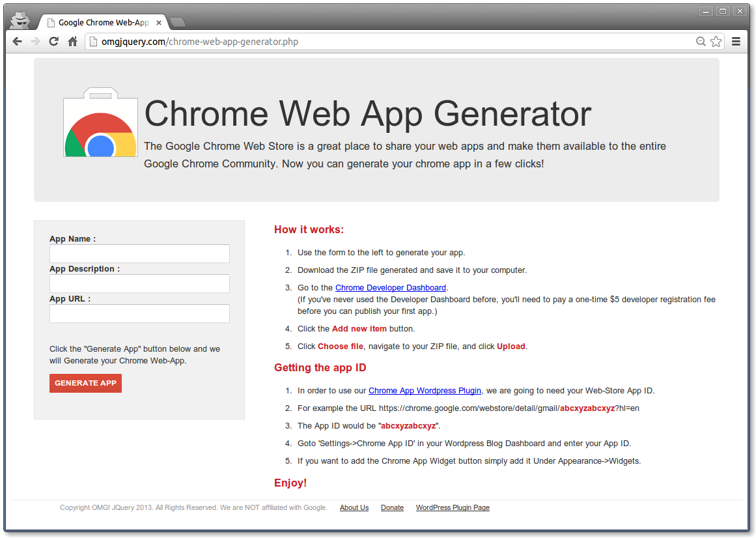Select the Google Chrome Web-App tab

tap(103, 23)
